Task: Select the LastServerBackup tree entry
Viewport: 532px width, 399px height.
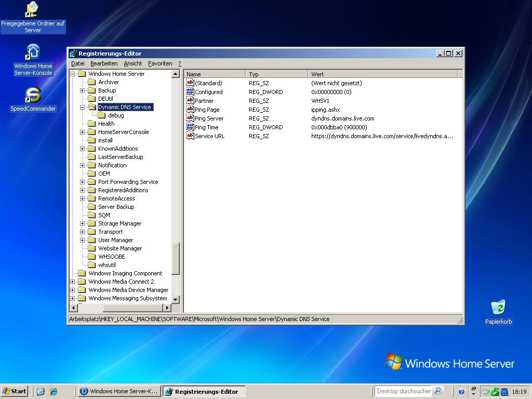Action: 121,157
